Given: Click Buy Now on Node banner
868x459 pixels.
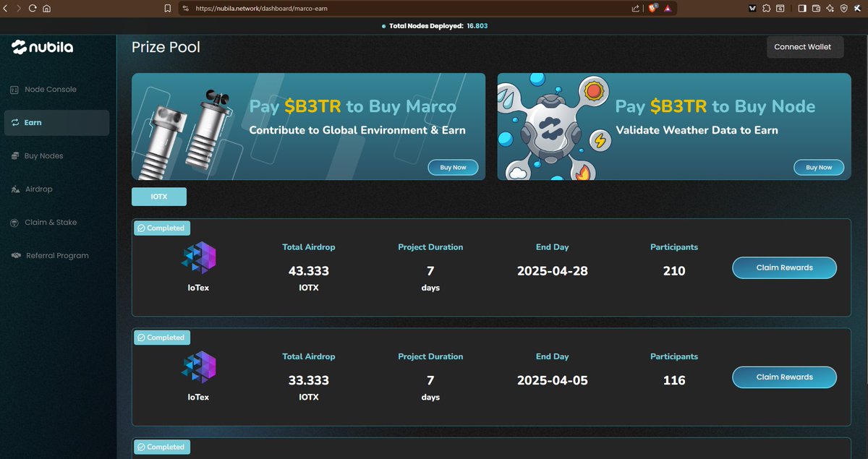Looking at the screenshot, I should pos(819,167).
